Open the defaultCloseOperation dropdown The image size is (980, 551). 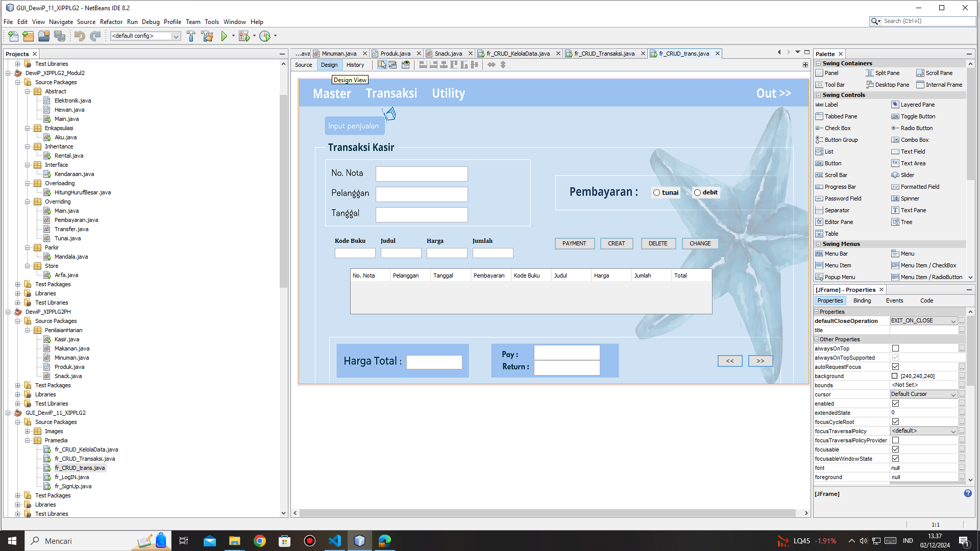coord(953,321)
